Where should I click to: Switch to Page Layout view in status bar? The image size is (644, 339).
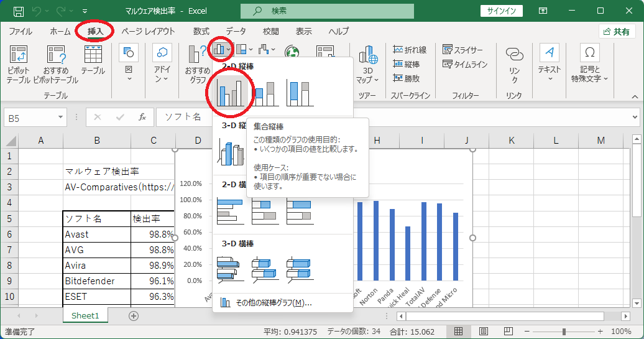(x=484, y=331)
